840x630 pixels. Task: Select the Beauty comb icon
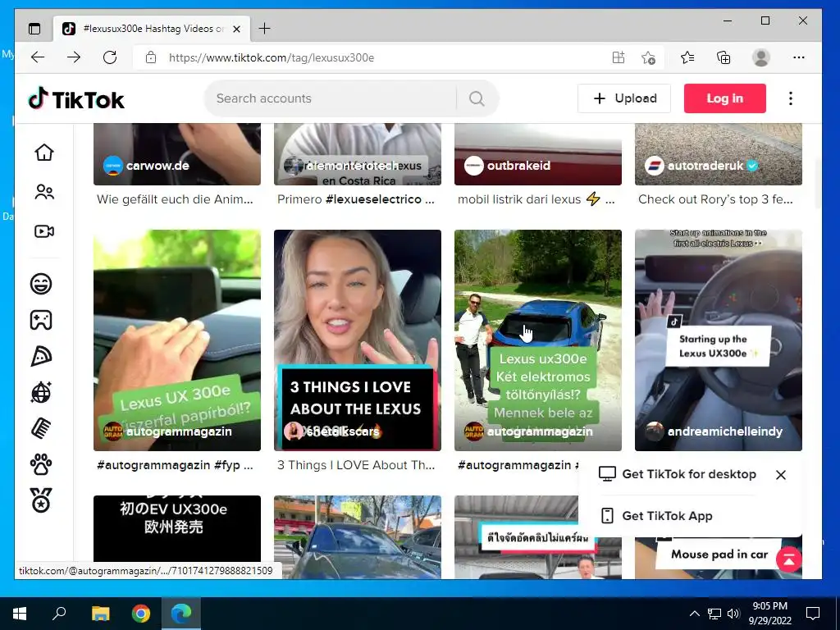[41, 428]
